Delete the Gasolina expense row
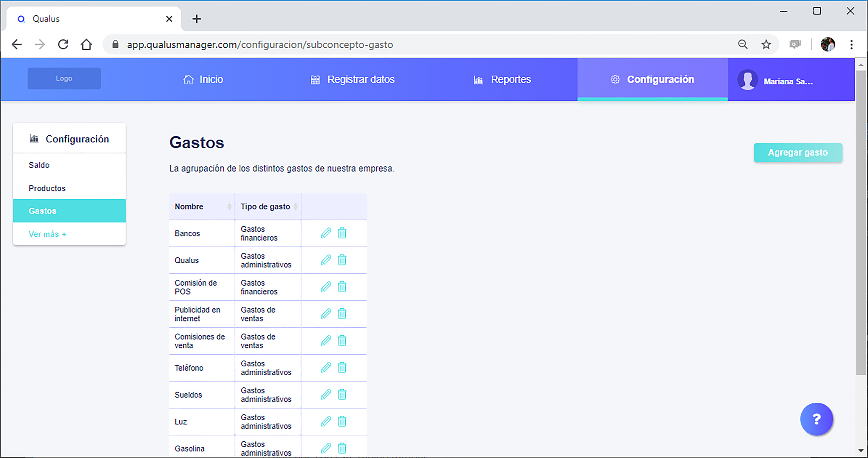The image size is (868, 458). [x=342, y=448]
